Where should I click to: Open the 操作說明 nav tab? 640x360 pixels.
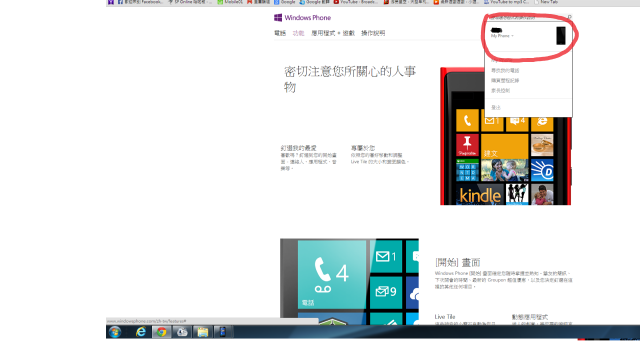pos(373,33)
